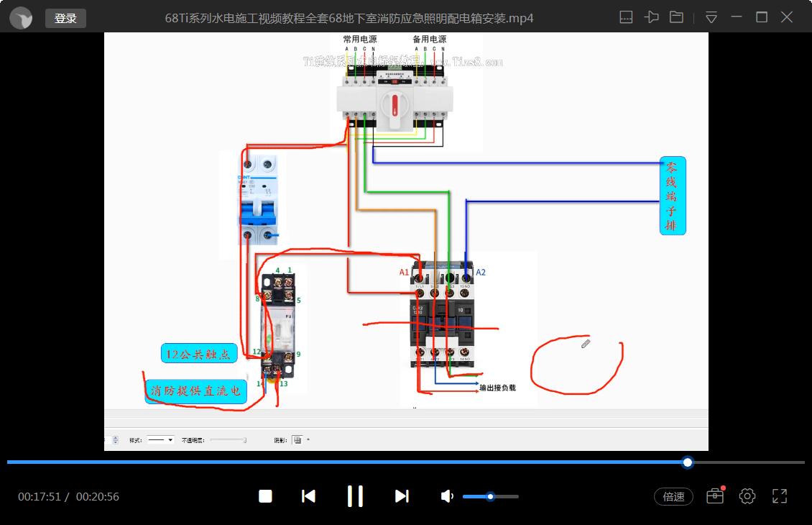Click the 不透明度 opacity slider
The width and height of the screenshot is (812, 525).
click(227, 439)
